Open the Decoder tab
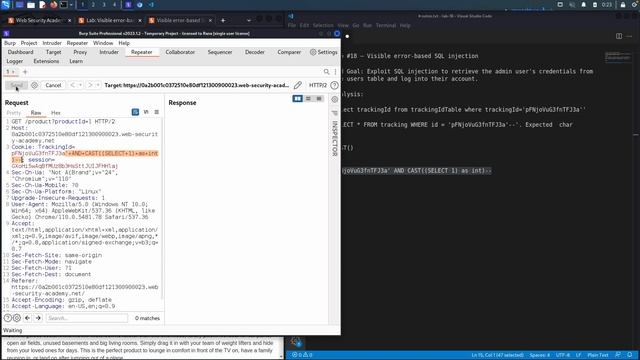 [255, 52]
